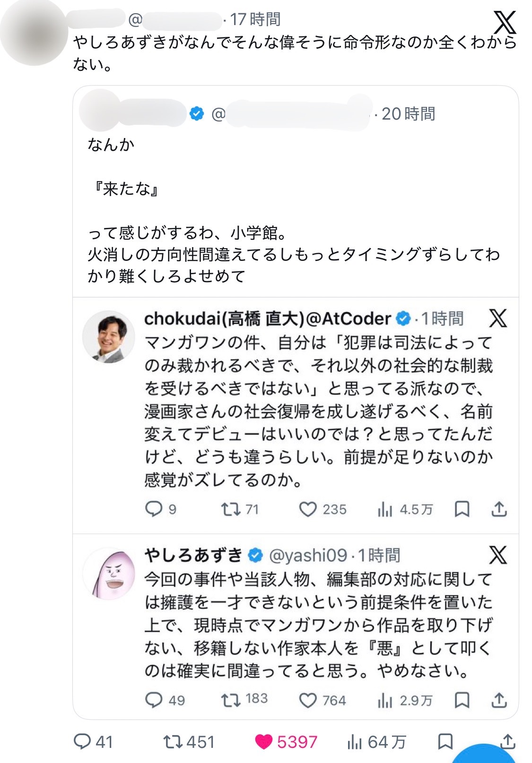The width and height of the screenshot is (532, 763).
Task: Click the X logo at top right
Action: (x=505, y=22)
